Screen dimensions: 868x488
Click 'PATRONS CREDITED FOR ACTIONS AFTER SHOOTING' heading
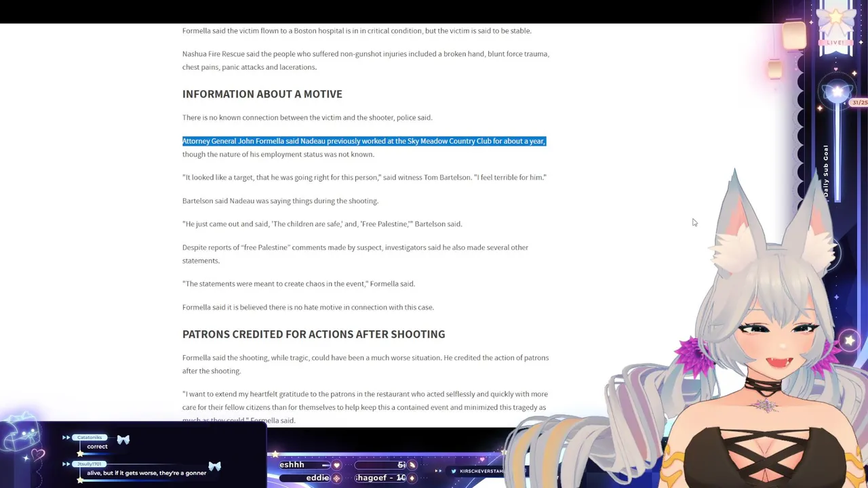[x=313, y=334]
